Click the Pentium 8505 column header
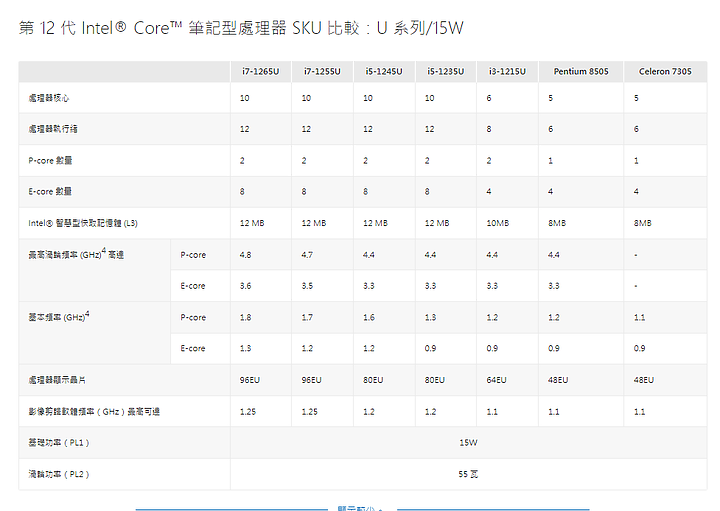 coord(581,72)
